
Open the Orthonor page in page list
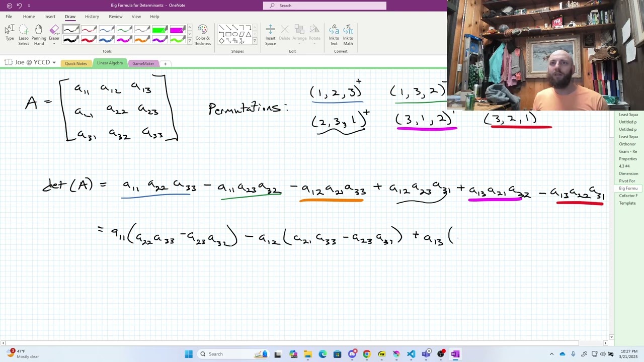628,144
